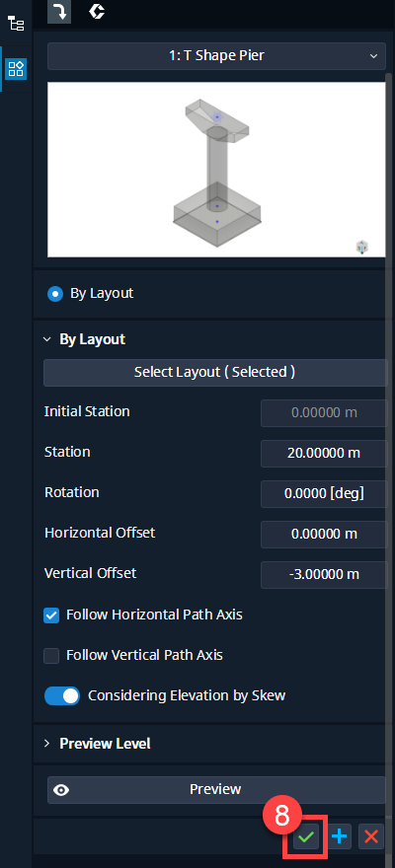Click the view cube in preview corner
The image size is (395, 868).
click(x=361, y=247)
